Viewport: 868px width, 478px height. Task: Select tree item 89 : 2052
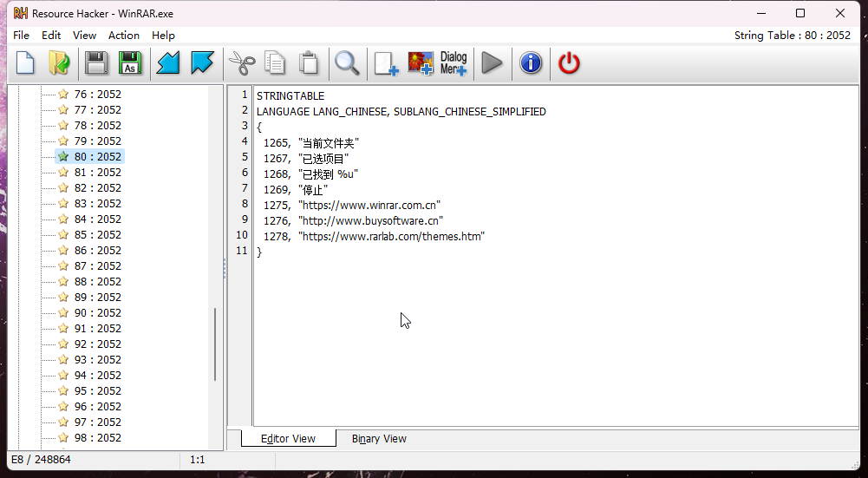pos(98,298)
